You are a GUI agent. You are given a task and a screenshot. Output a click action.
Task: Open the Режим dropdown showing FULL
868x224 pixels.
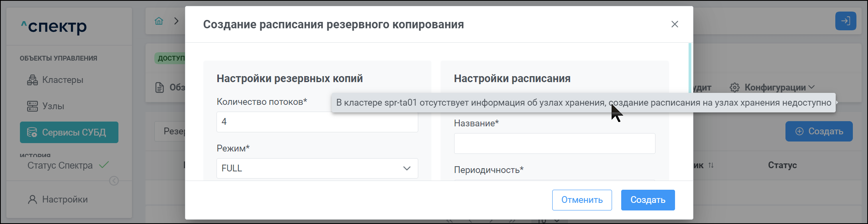317,169
